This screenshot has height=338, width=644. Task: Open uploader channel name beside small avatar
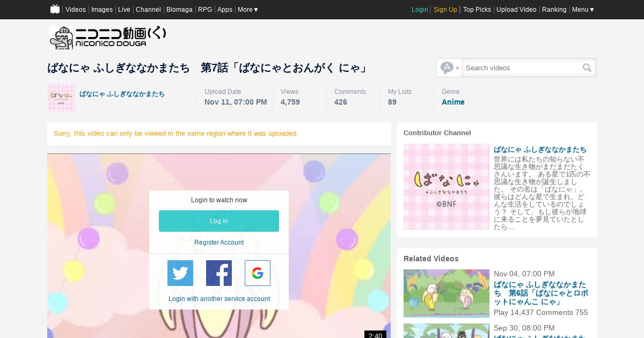[122, 94]
